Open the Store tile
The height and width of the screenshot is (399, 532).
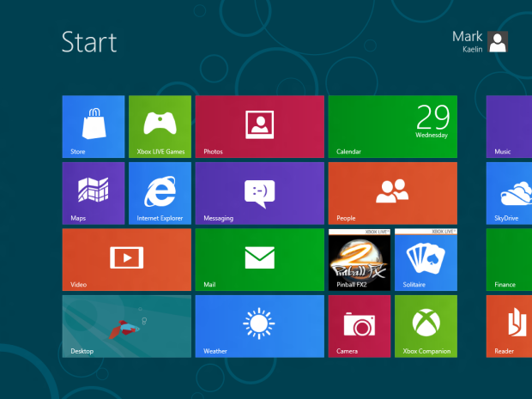(94, 126)
